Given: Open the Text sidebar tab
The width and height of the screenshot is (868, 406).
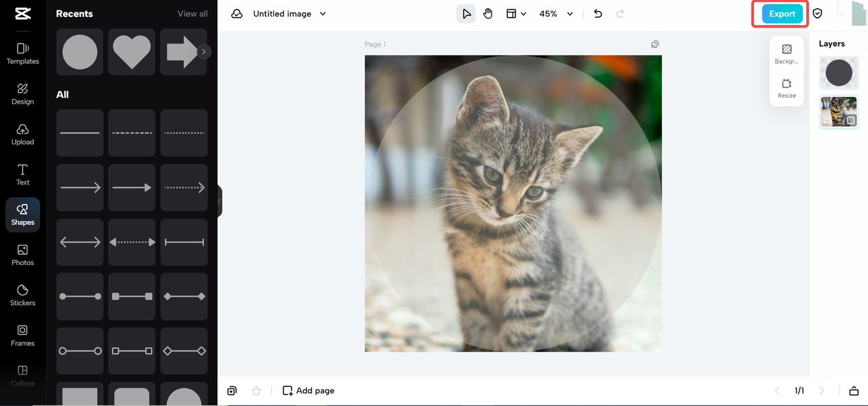Looking at the screenshot, I should coord(22,174).
